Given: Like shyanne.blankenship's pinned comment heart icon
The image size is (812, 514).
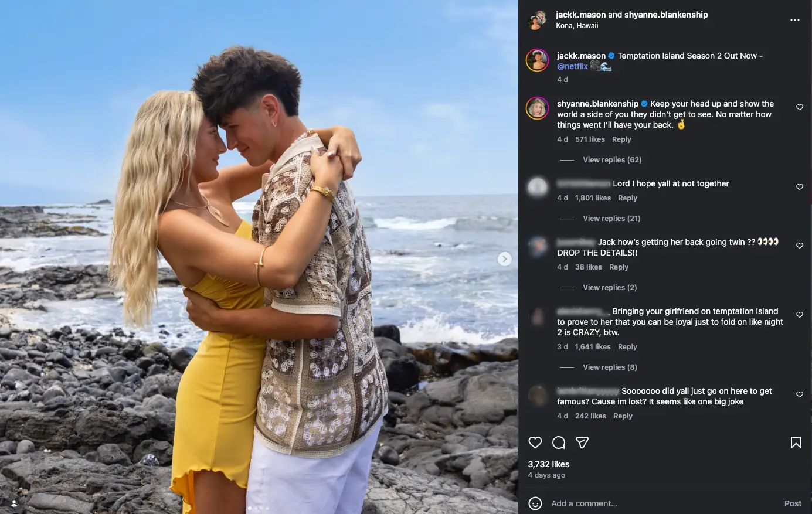Looking at the screenshot, I should [x=799, y=107].
